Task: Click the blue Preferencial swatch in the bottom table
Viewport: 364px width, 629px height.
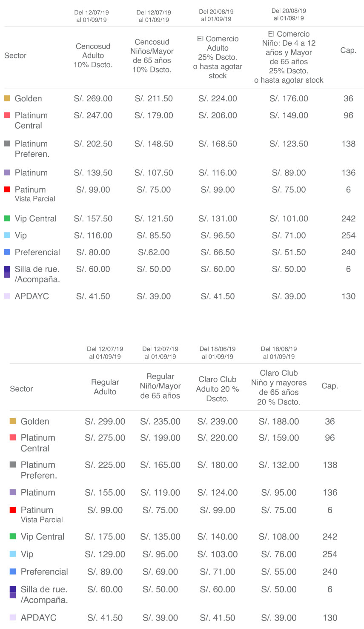Action: pyautogui.click(x=13, y=572)
